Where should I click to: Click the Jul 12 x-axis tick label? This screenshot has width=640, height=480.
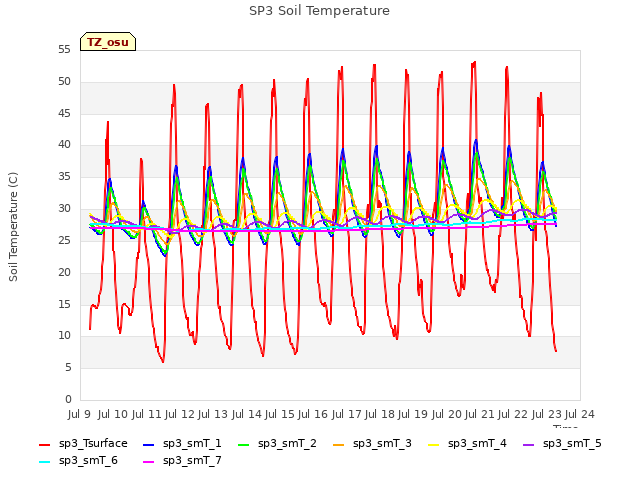[x=180, y=415]
